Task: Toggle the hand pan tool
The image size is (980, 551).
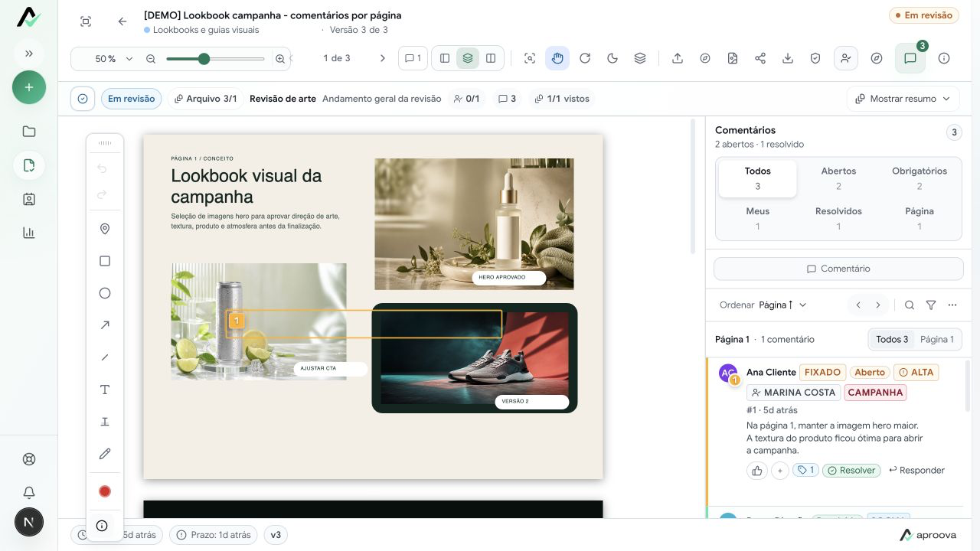Action: [557, 58]
